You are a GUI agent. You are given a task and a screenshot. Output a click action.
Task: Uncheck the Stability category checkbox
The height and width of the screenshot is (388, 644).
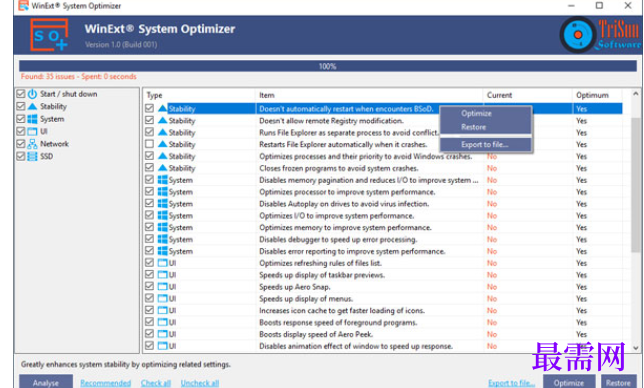[21, 106]
